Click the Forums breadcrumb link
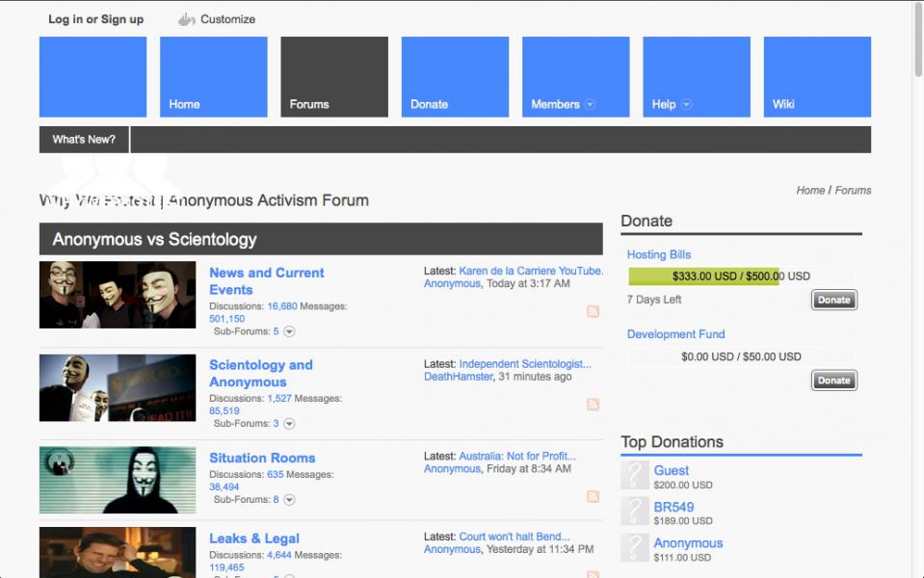The height and width of the screenshot is (578, 924). (x=853, y=191)
